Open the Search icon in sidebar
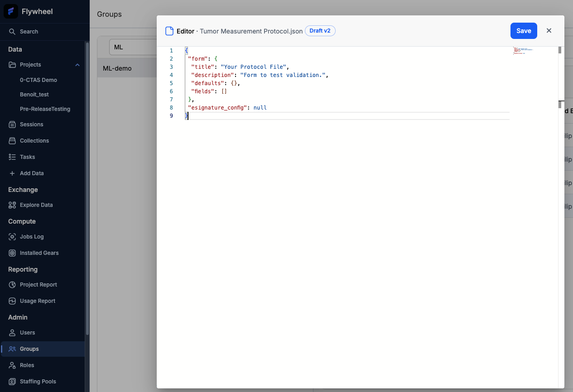The width and height of the screenshot is (573, 392). [12, 32]
